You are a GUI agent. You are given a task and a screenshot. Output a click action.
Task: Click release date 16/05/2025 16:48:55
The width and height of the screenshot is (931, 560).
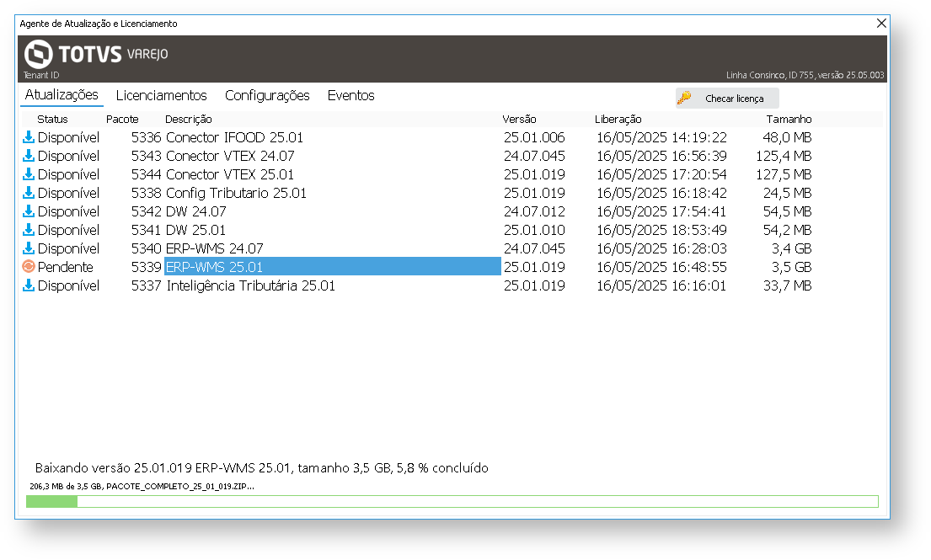661,267
